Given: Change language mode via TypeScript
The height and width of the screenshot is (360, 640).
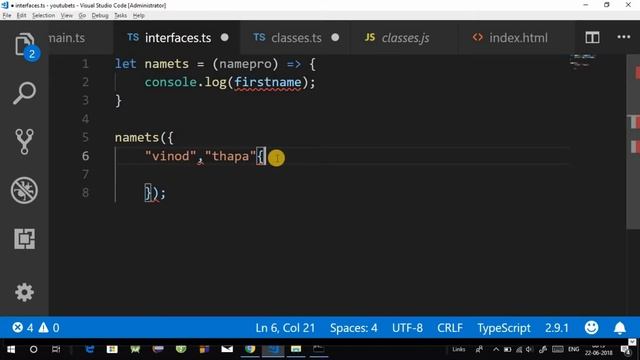Looking at the screenshot, I should tap(504, 328).
